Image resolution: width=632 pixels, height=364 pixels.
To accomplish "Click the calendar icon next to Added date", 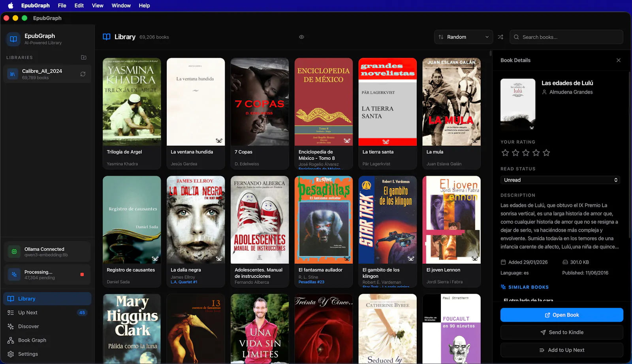I will (503, 262).
